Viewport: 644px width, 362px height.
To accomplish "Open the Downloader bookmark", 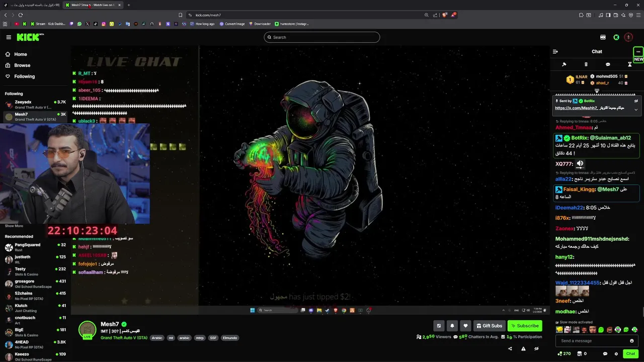I will tap(260, 24).
